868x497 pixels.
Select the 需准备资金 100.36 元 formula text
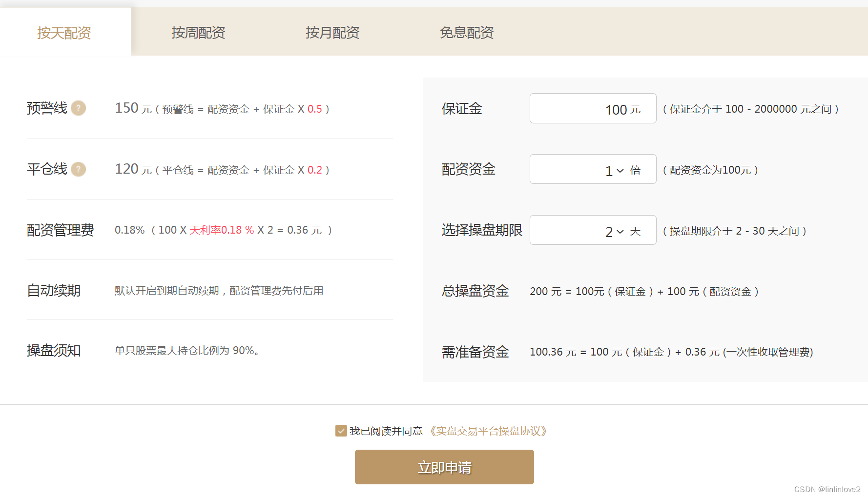tap(671, 352)
